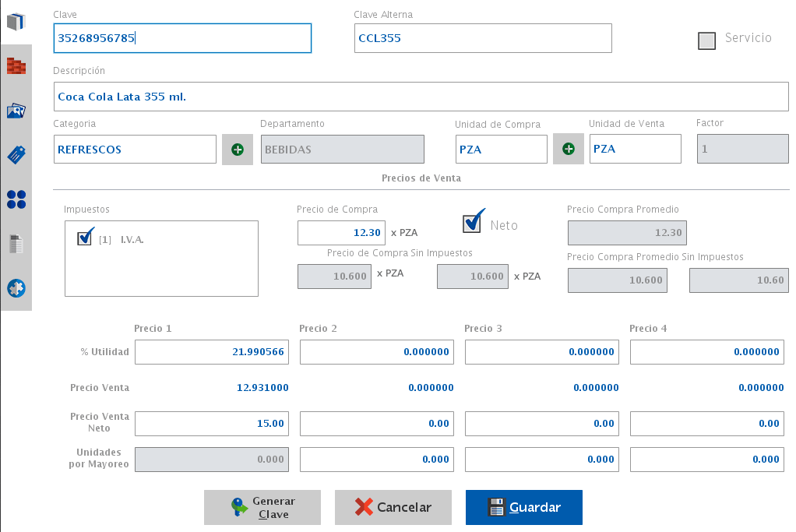Select the Precio 1 Precio Venta Neto field
The height and width of the screenshot is (532, 796).
212,424
